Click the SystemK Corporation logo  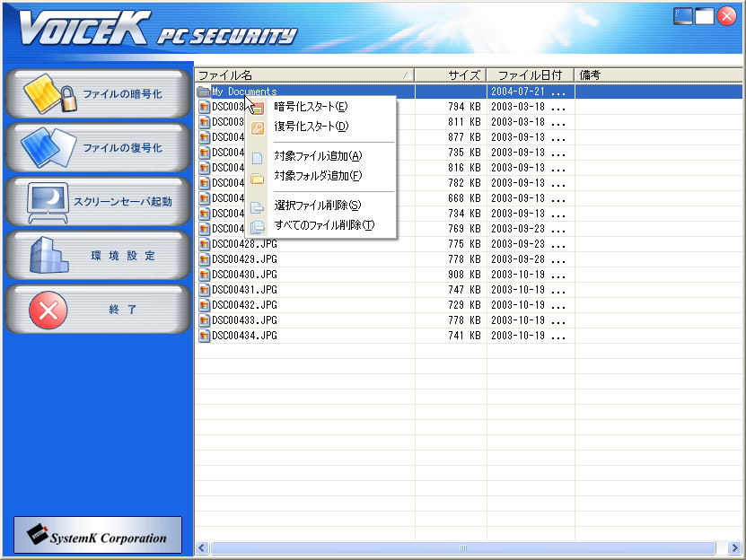pos(98,535)
